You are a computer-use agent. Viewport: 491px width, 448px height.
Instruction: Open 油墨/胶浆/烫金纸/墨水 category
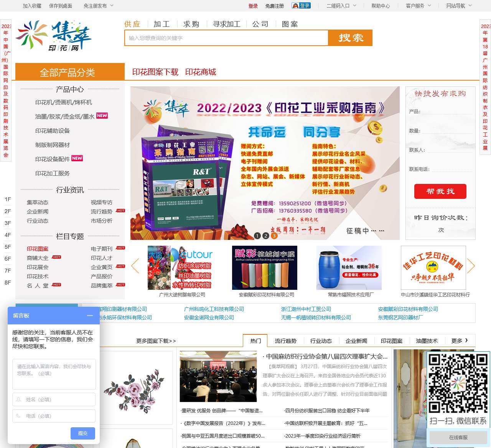65,116
